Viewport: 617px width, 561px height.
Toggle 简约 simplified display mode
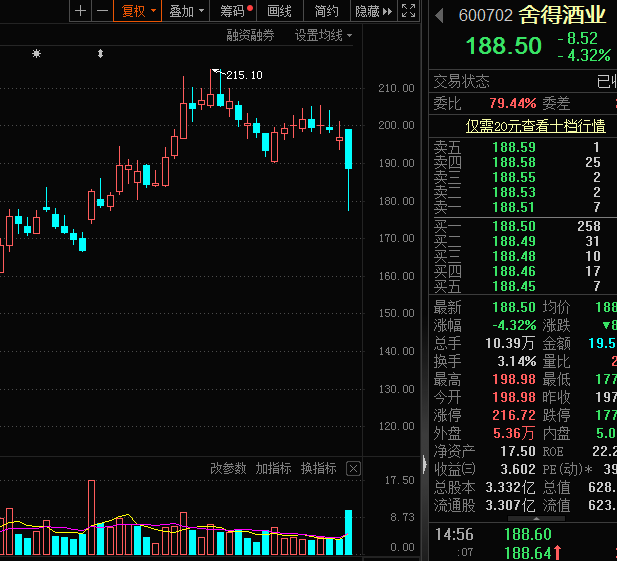point(326,11)
